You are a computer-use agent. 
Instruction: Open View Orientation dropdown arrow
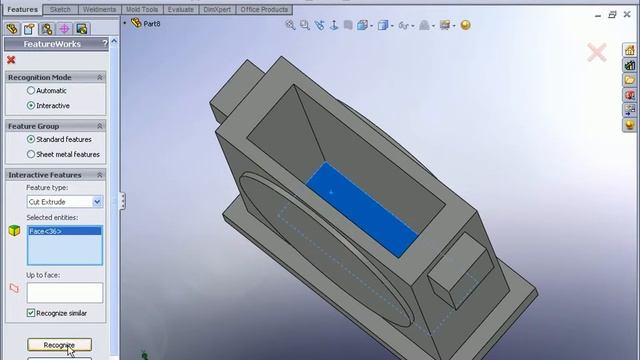371,26
